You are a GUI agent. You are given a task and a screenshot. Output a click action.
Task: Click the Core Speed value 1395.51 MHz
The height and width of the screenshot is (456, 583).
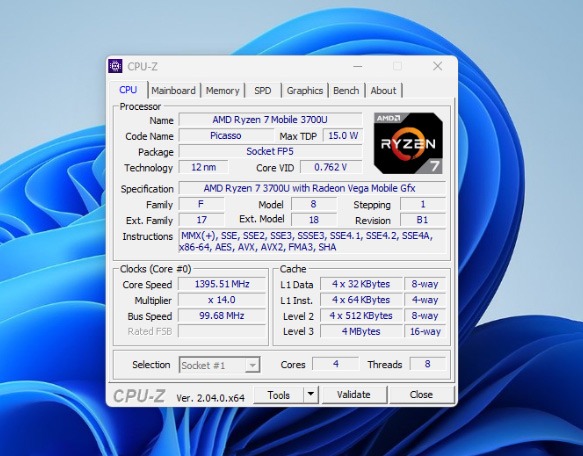coord(222,284)
